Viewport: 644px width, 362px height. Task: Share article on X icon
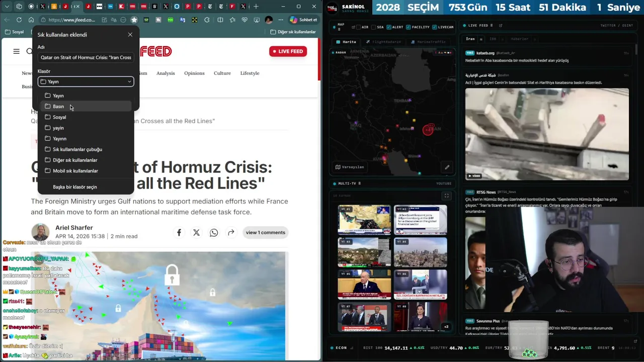(196, 232)
